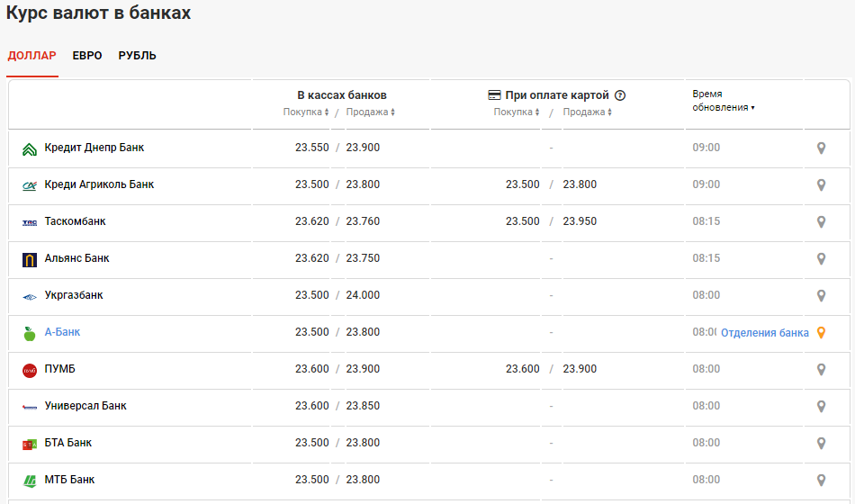Sort by card payment Покупка column

[x=517, y=112]
